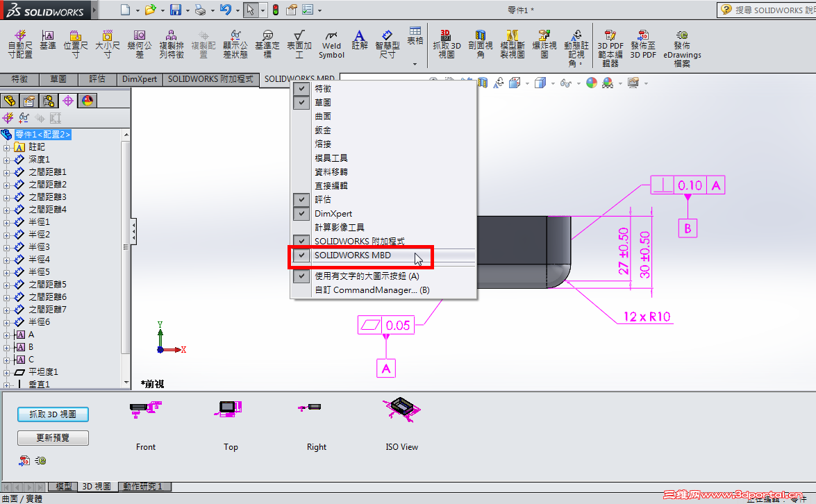816x504 pixels.
Task: Click the 複製排列特徵 pattern feature tool
Action: [x=172, y=44]
